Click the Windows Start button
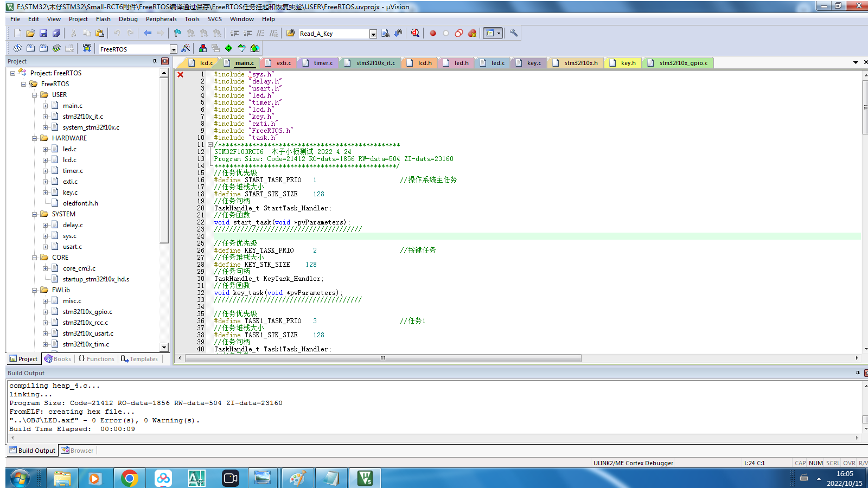The height and width of the screenshot is (488, 868). [20, 478]
